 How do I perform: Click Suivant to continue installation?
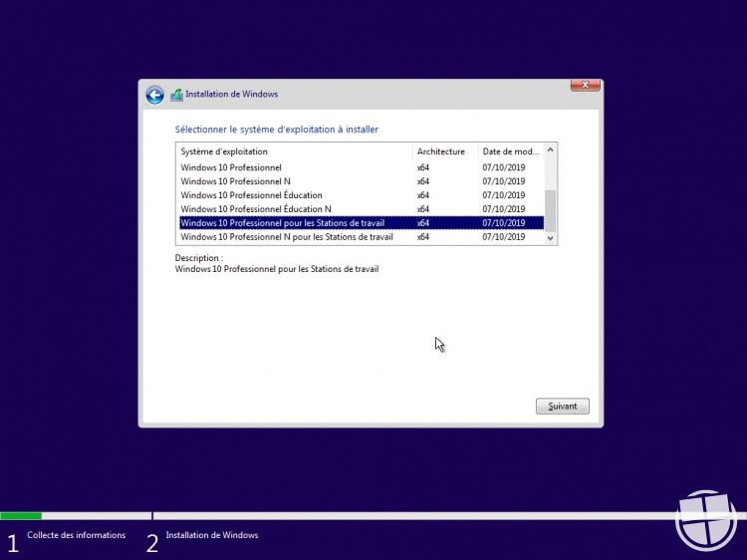[x=562, y=407]
